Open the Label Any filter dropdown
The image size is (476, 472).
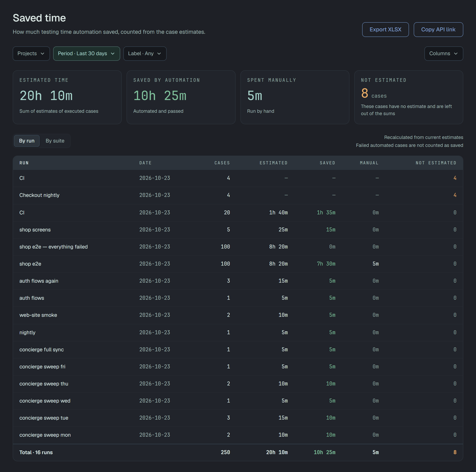[x=145, y=54]
